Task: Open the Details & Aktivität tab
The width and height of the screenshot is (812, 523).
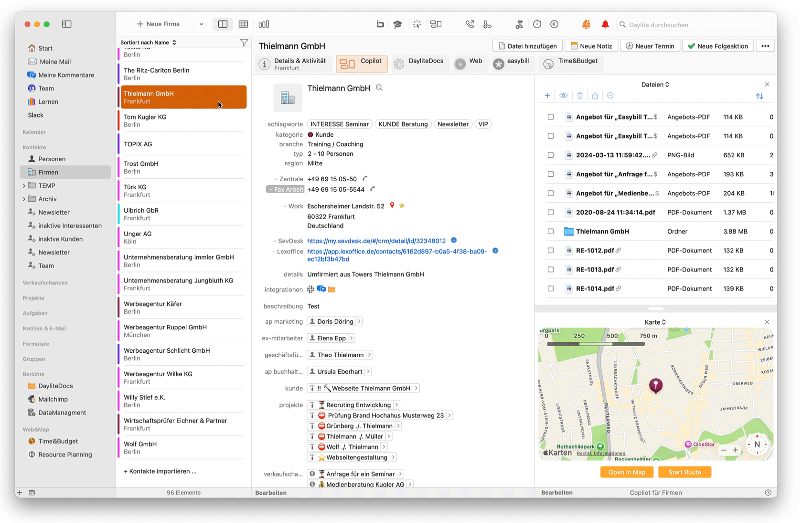Action: (294, 64)
